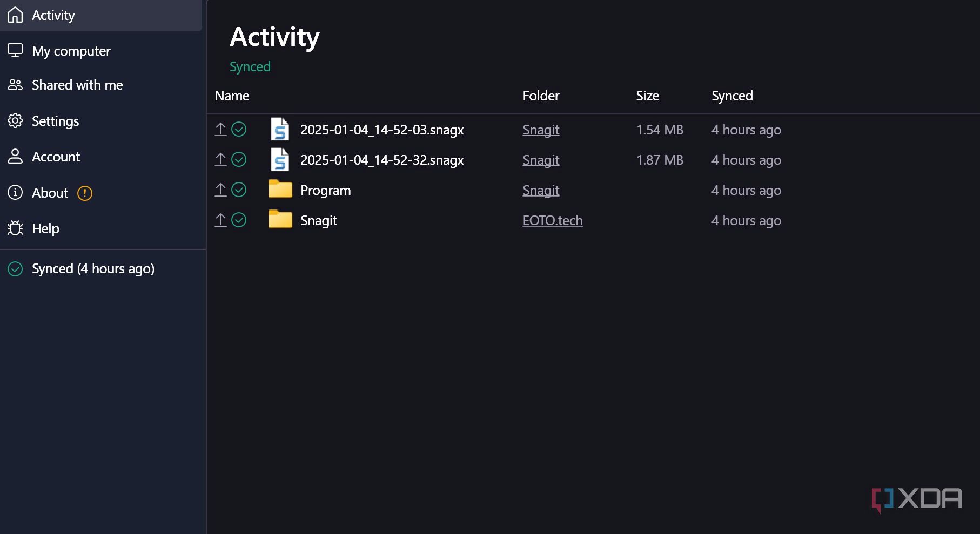The height and width of the screenshot is (534, 980).
Task: Open the 2025-01-04_14-52-03.snagx file icon
Action: pyautogui.click(x=280, y=130)
